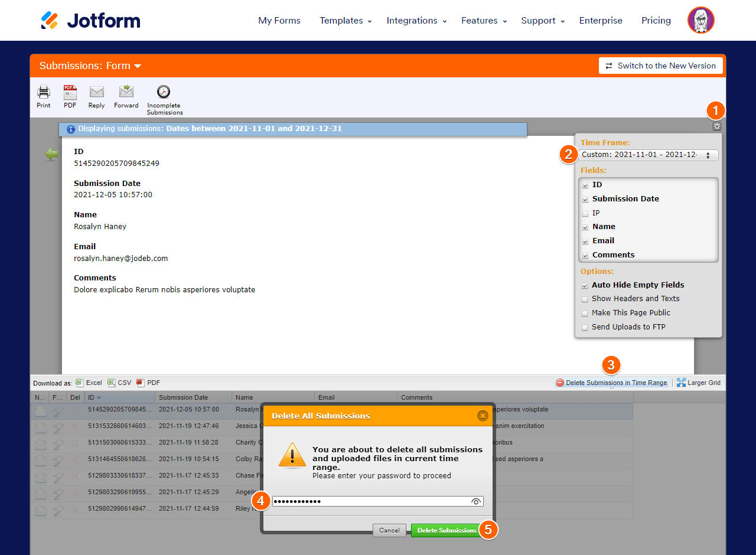Viewport: 756px width, 555px height.
Task: Click email rosalyn.haney@jodeb.com
Action: coord(121,258)
